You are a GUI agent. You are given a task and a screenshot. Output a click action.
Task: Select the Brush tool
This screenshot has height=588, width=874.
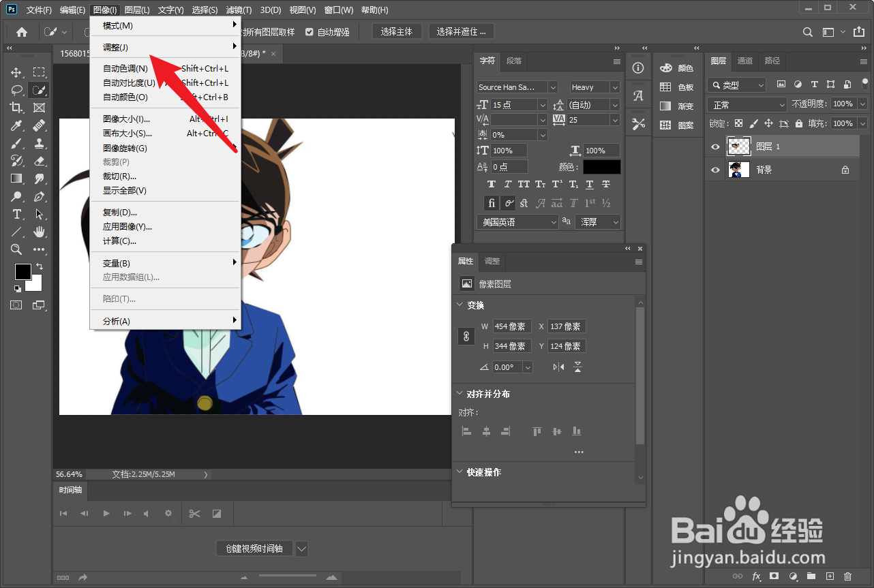click(16, 143)
